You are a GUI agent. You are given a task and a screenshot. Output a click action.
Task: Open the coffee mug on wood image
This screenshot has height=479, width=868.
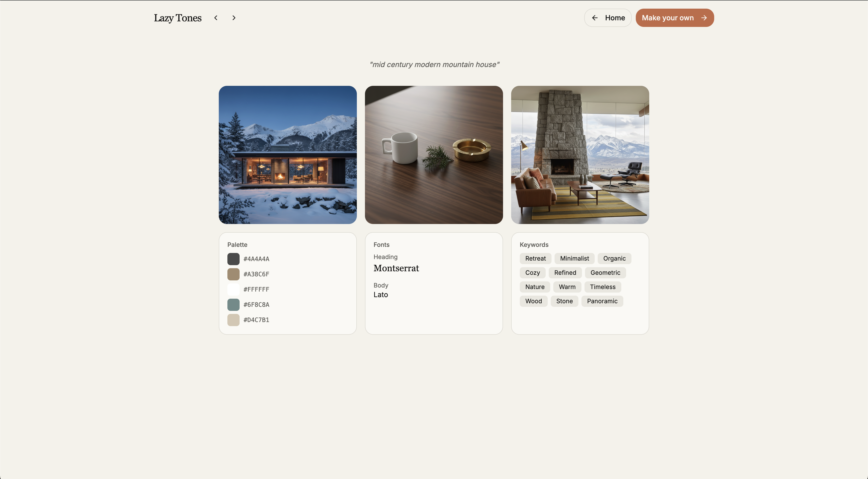pos(434,155)
